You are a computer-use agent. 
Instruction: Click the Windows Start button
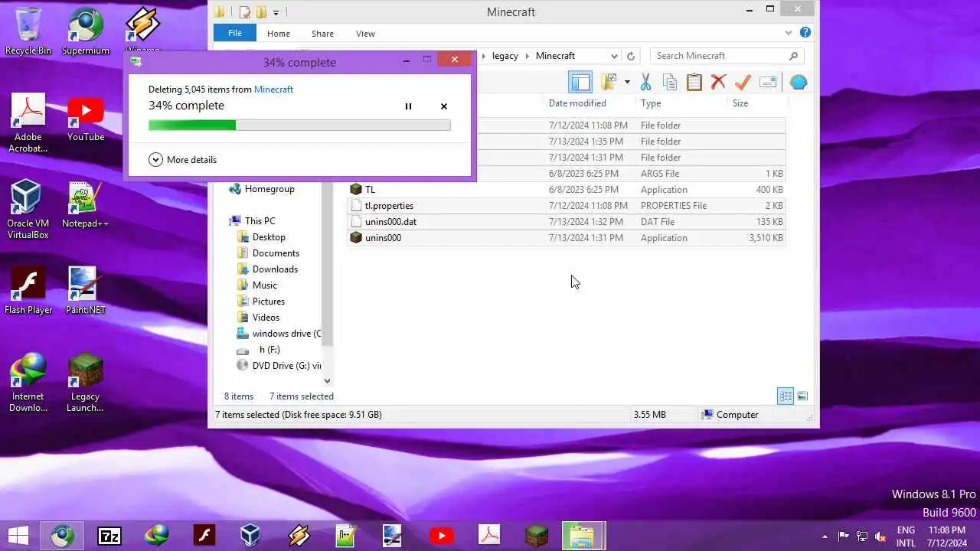pyautogui.click(x=18, y=536)
